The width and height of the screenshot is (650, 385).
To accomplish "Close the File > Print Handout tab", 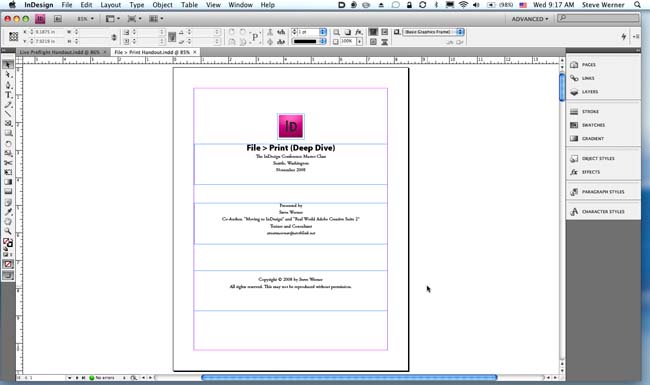I will click(194, 52).
